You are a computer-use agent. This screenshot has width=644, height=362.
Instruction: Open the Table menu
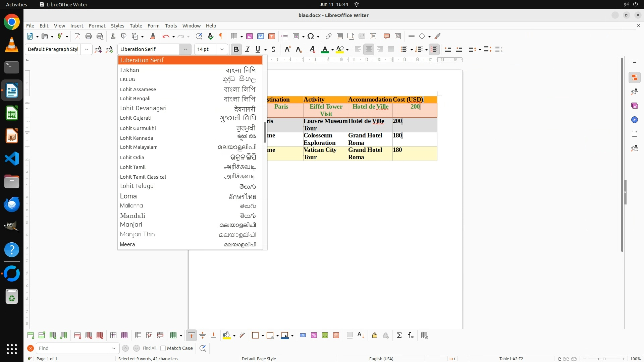(x=136, y=25)
